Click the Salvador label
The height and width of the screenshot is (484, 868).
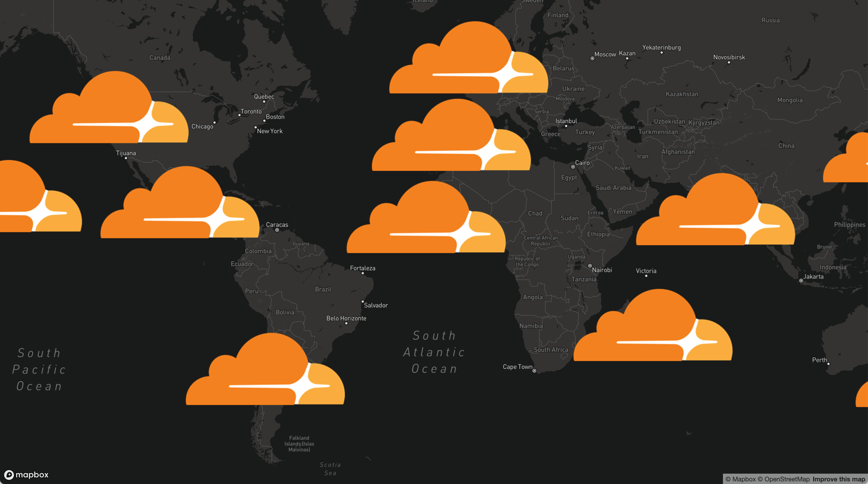coord(376,305)
